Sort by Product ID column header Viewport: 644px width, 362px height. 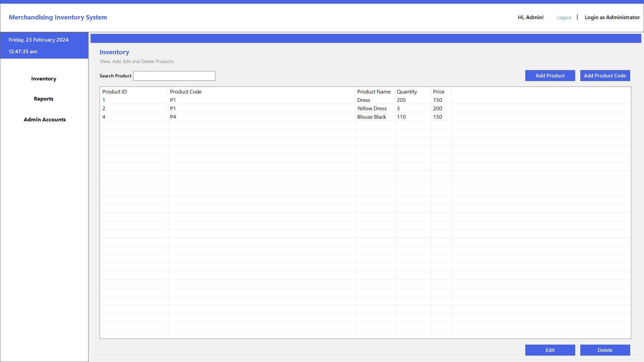coord(134,92)
